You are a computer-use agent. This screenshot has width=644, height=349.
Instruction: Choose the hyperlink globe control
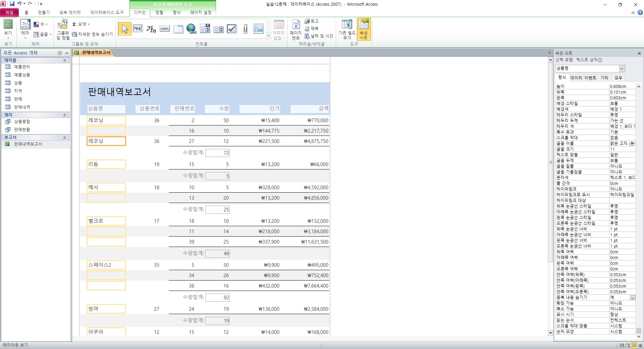coord(192,29)
